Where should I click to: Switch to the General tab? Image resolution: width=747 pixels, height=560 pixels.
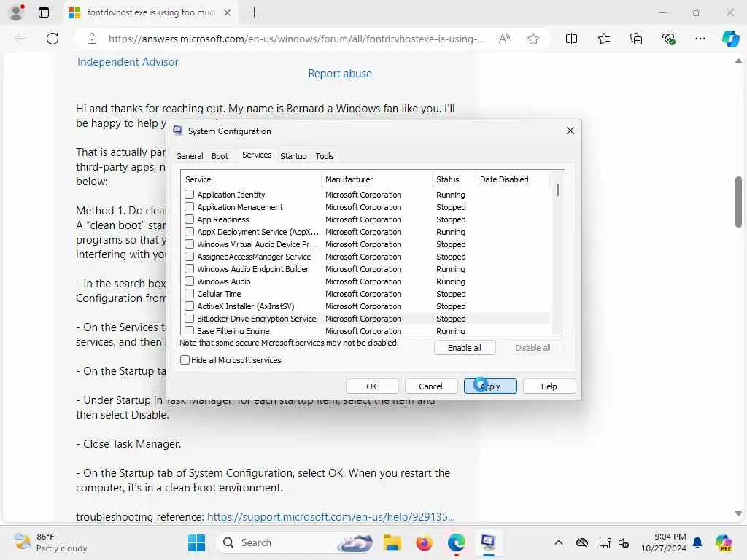click(x=189, y=156)
